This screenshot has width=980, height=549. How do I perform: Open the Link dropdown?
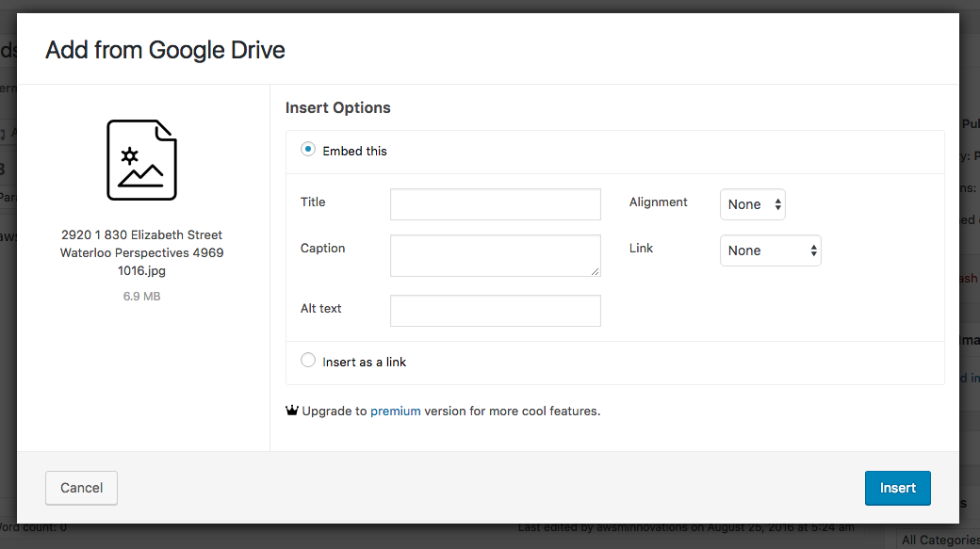point(771,250)
